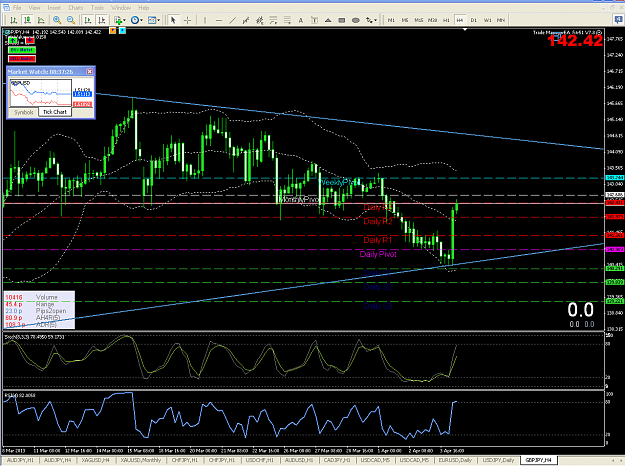Open the USDJPY,Daily chart tab

pyautogui.click(x=498, y=460)
